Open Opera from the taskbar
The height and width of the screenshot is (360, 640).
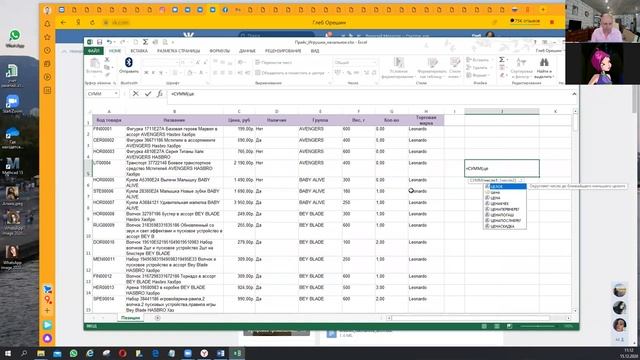[122, 353]
